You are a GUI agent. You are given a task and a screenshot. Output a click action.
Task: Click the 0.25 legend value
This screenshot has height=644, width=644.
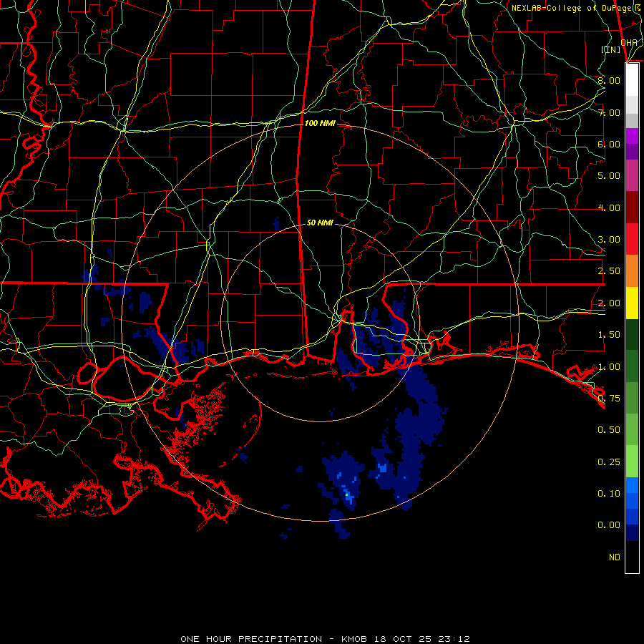point(609,462)
